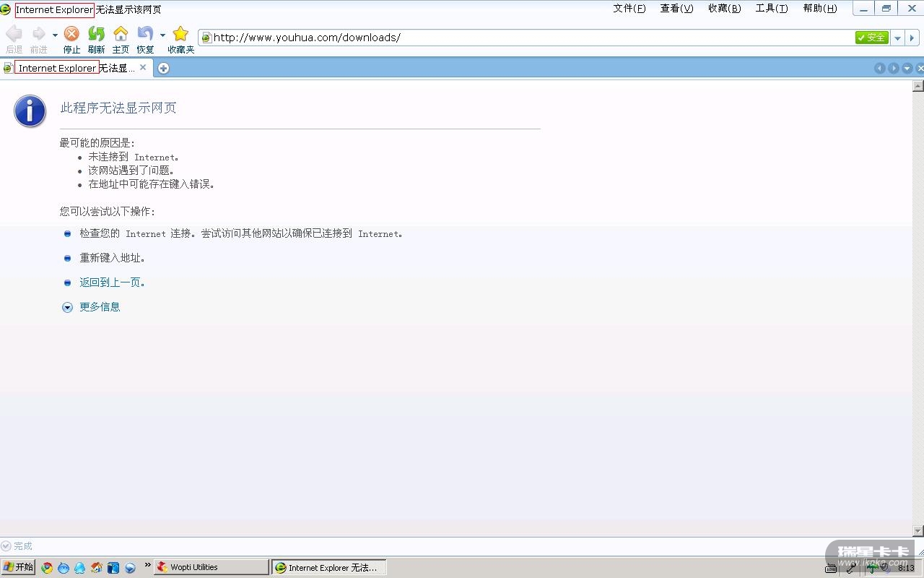
Task: Click the blue round-face quick launch icon
Action: pyautogui.click(x=64, y=568)
